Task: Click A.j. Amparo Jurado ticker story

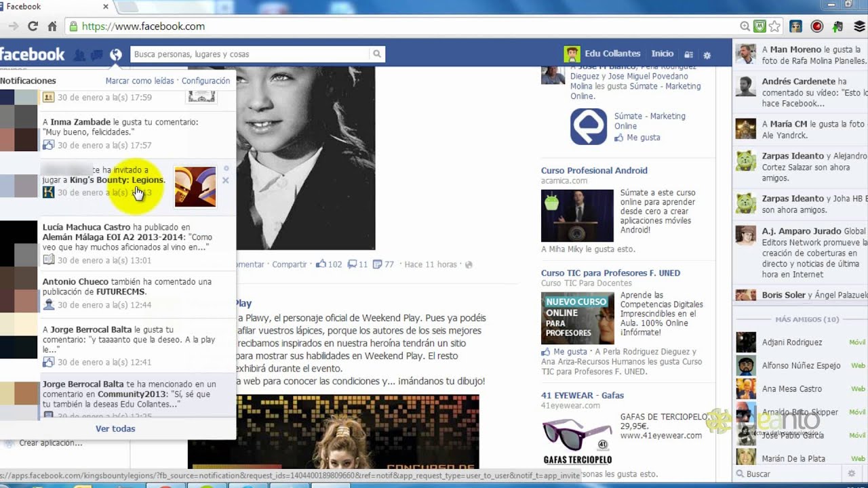Action: point(801,252)
